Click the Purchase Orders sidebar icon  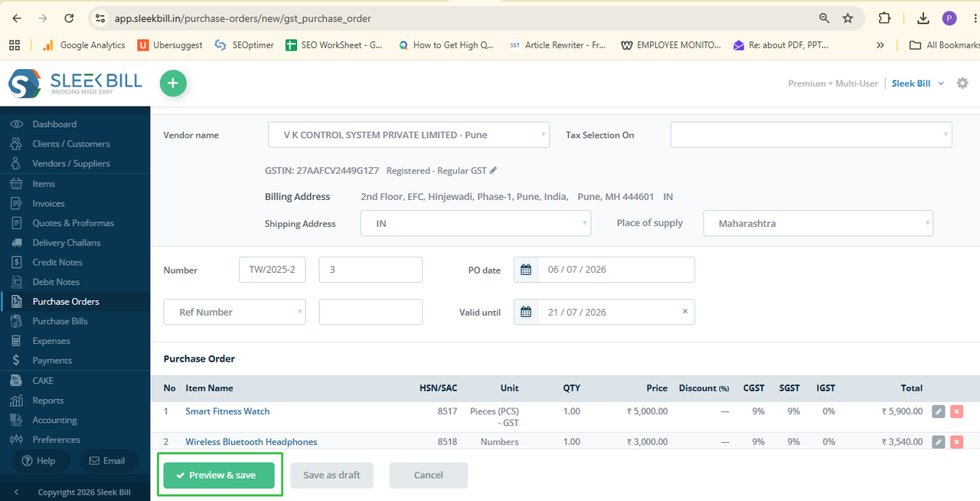pos(16,301)
